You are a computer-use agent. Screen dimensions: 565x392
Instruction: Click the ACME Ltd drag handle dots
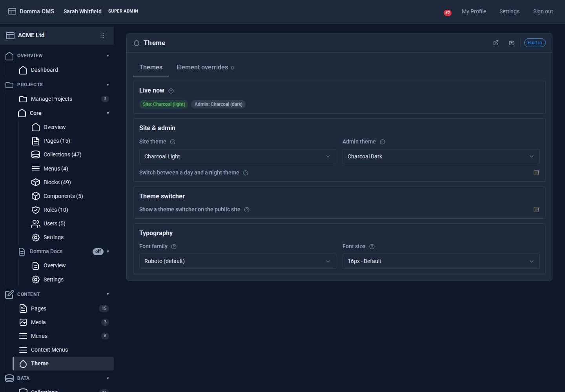[x=103, y=36]
